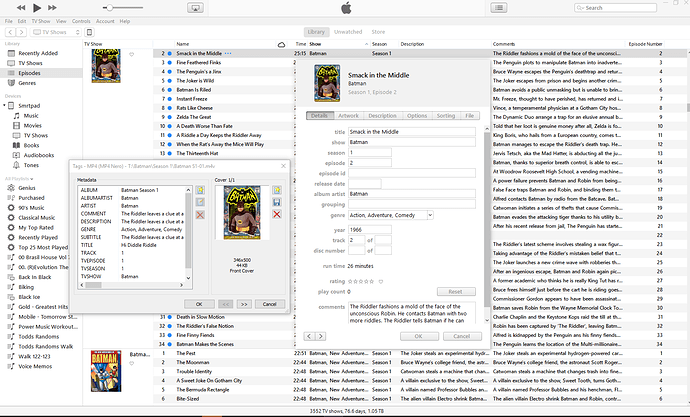
Task: Click the cloud status column header icon
Action: pos(282,44)
